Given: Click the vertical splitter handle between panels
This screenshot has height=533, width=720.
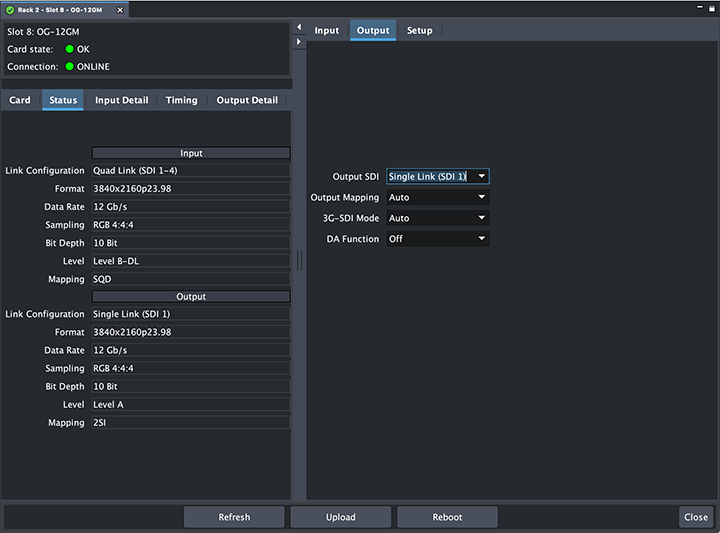Looking at the screenshot, I should click(x=299, y=259).
